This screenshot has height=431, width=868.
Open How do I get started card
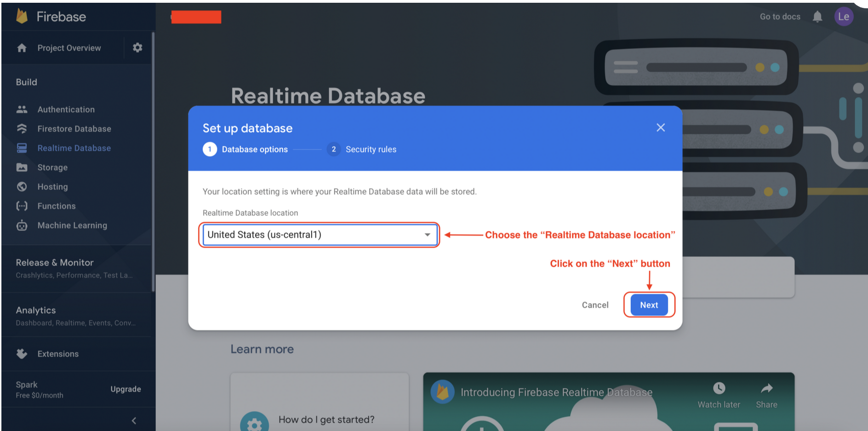coord(320,402)
